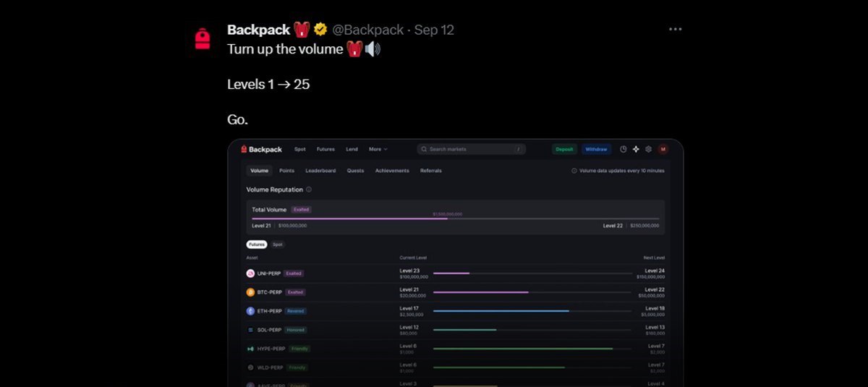Screen dimensions: 868x387
Task: Switch to the Referrals tab
Action: click(x=431, y=171)
